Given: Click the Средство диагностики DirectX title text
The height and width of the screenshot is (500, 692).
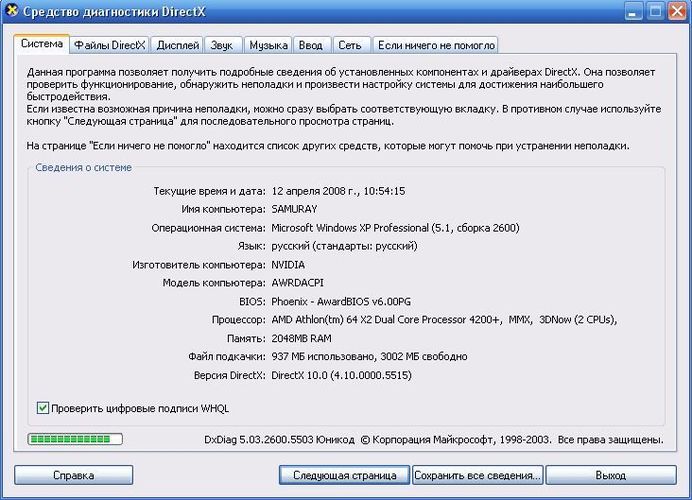Looking at the screenshot, I should tap(114, 11).
